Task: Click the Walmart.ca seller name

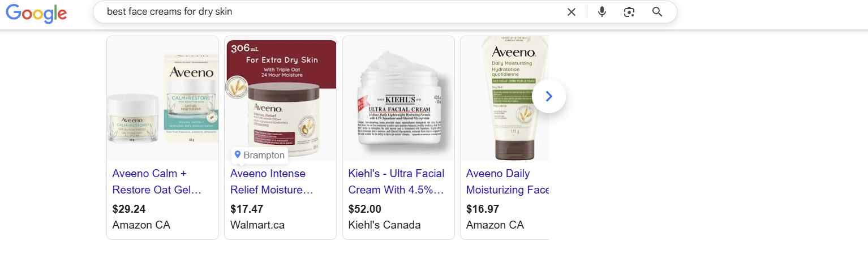Action: [x=257, y=225]
